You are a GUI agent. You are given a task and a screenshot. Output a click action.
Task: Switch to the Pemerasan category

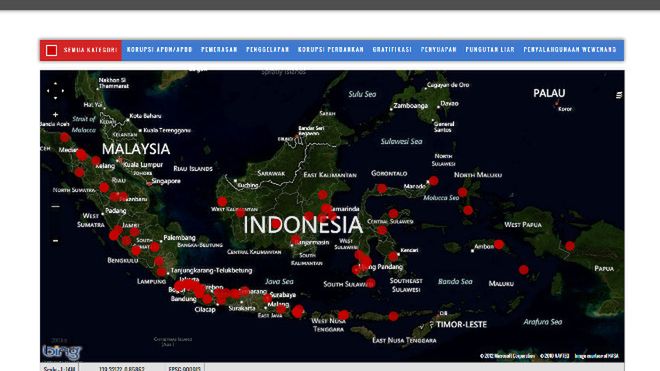pyautogui.click(x=219, y=50)
